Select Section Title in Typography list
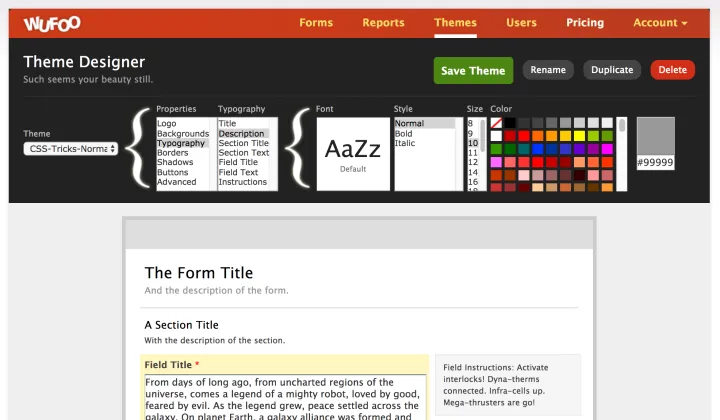The image size is (720, 420). 243,143
